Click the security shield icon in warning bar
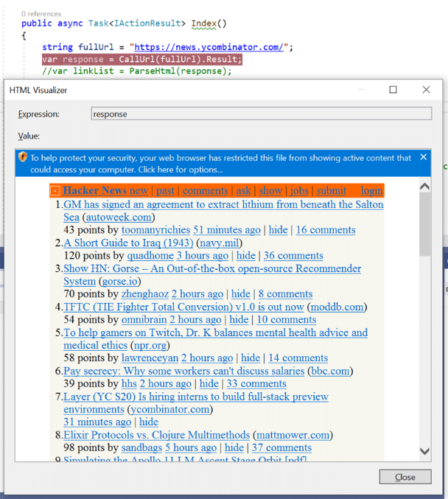The height and width of the screenshot is (499, 448). pyautogui.click(x=23, y=157)
